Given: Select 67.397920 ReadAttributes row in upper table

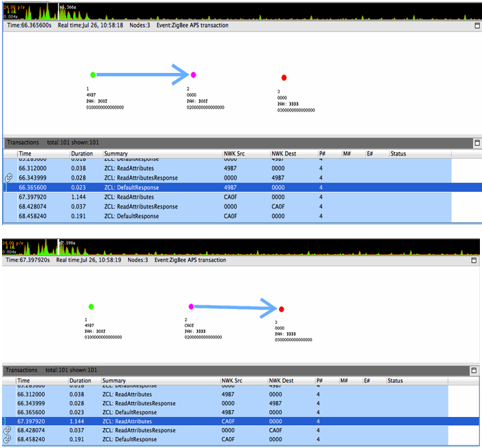Looking at the screenshot, I should pos(227,197).
